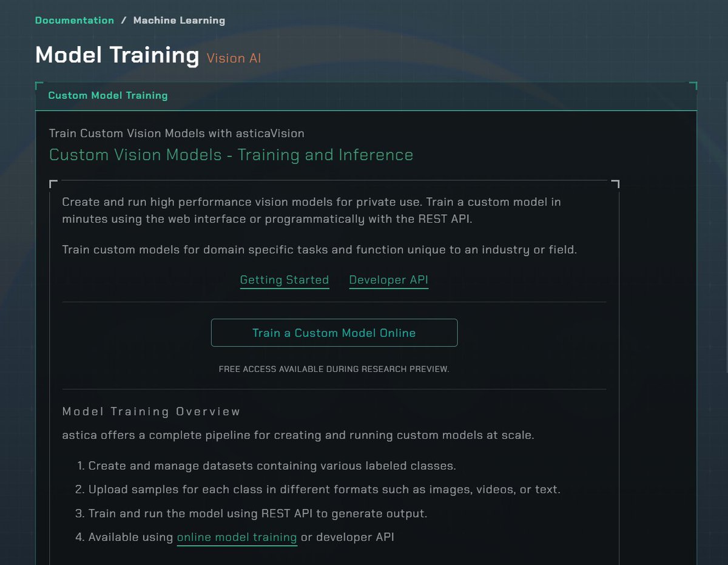The width and height of the screenshot is (728, 565).
Task: Open the Developer API link
Action: [x=389, y=280]
